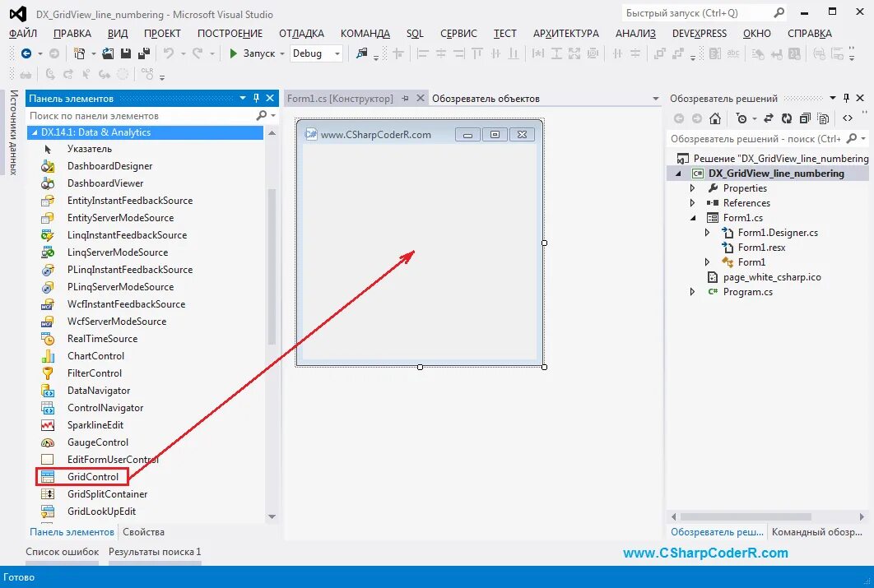Screen dimensions: 874x588
Task: Select the GridLookUpEdit toolbox item
Action: point(101,512)
